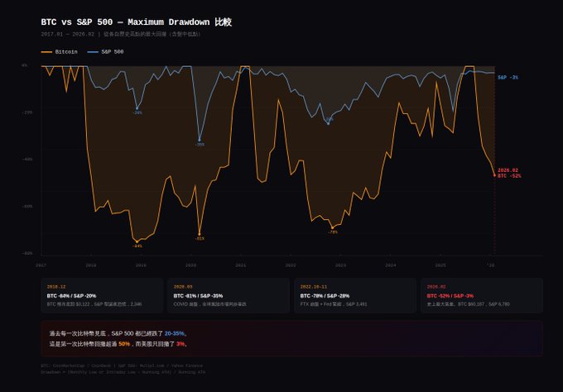Screen dimensions: 563x392
Task: Toggle the S&P 500 series in the legend
Action: 113,51
